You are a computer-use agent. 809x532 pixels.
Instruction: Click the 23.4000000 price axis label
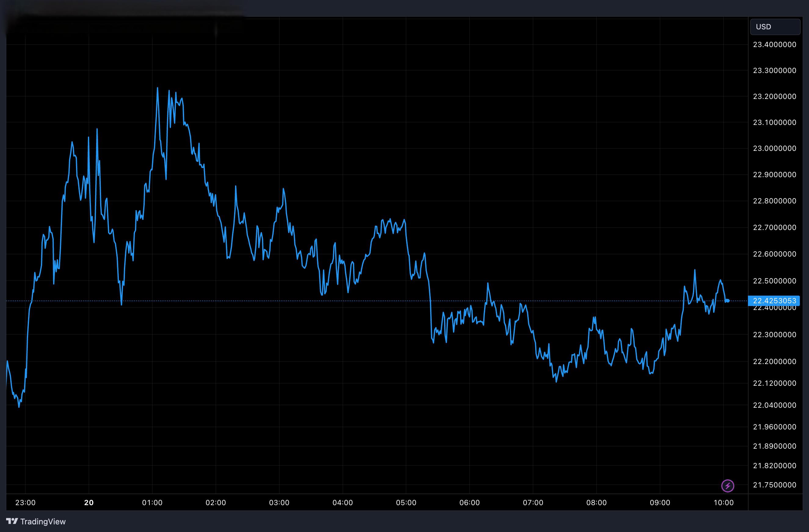click(x=774, y=45)
